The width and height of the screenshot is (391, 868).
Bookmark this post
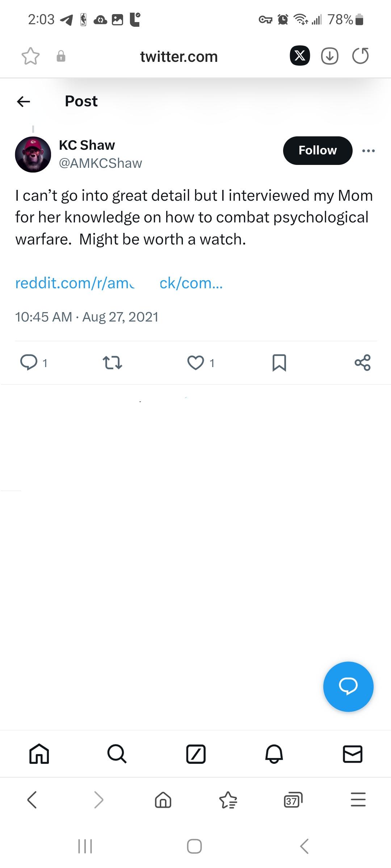pyautogui.click(x=279, y=363)
